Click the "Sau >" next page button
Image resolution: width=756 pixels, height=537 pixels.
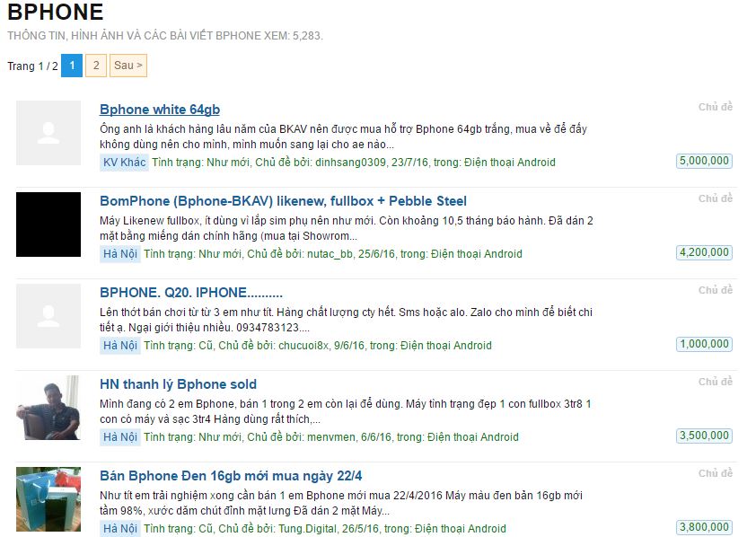126,66
